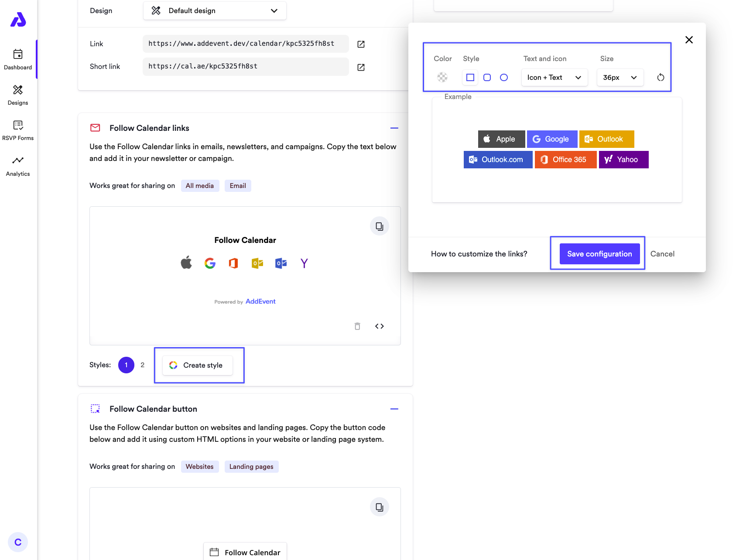This screenshot has width=753, height=560.
Task: Click the Office 365 icon in the preview
Action: click(233, 263)
